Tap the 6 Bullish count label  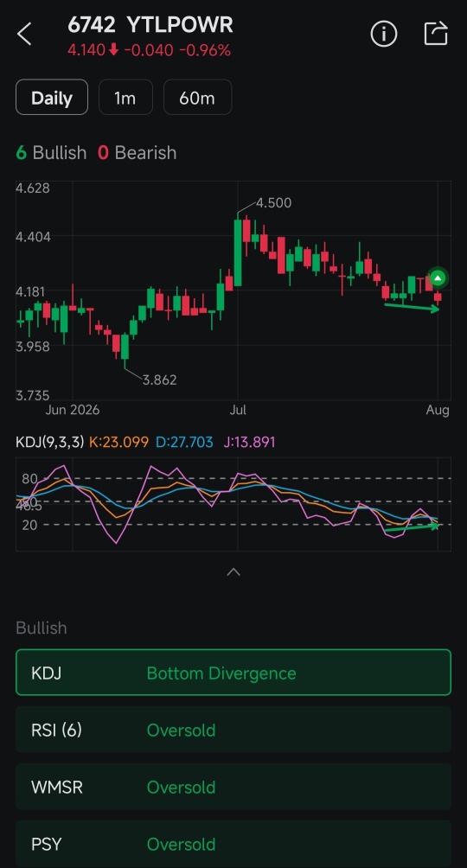tap(51, 152)
